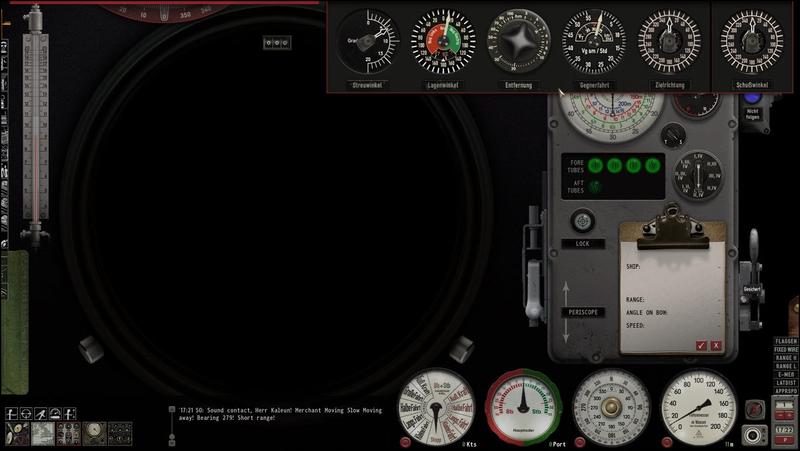This screenshot has width=800, height=451.
Task: Click the engine telegraph dial
Action: [x=436, y=408]
